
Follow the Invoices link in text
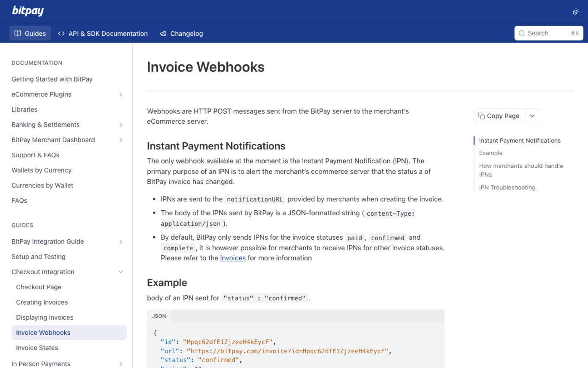point(233,258)
